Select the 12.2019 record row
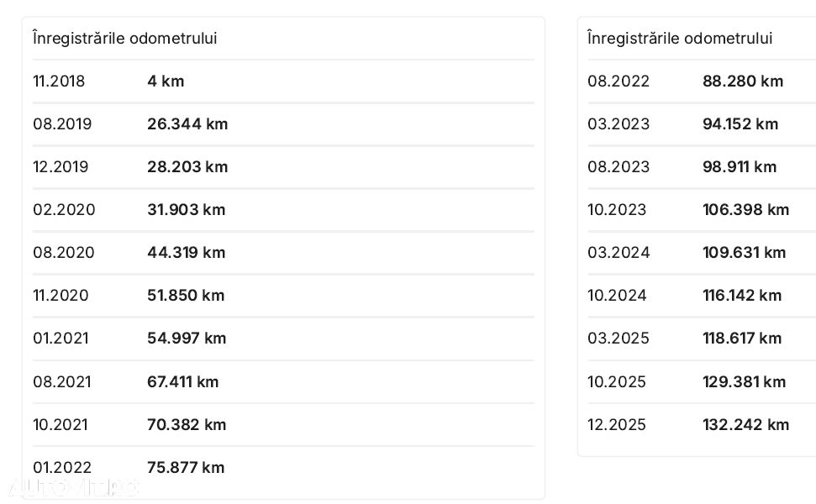816x504 pixels. coord(283,167)
